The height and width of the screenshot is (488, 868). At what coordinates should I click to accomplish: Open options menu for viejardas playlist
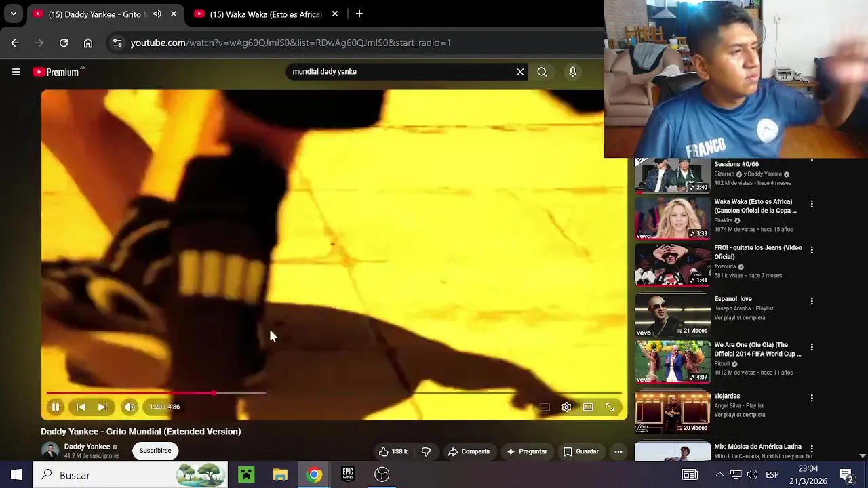point(812,399)
